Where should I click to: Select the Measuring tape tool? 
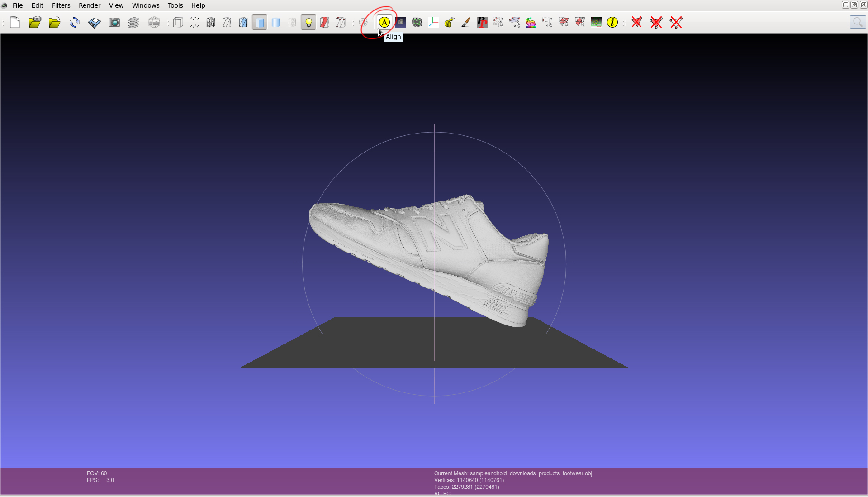click(450, 22)
